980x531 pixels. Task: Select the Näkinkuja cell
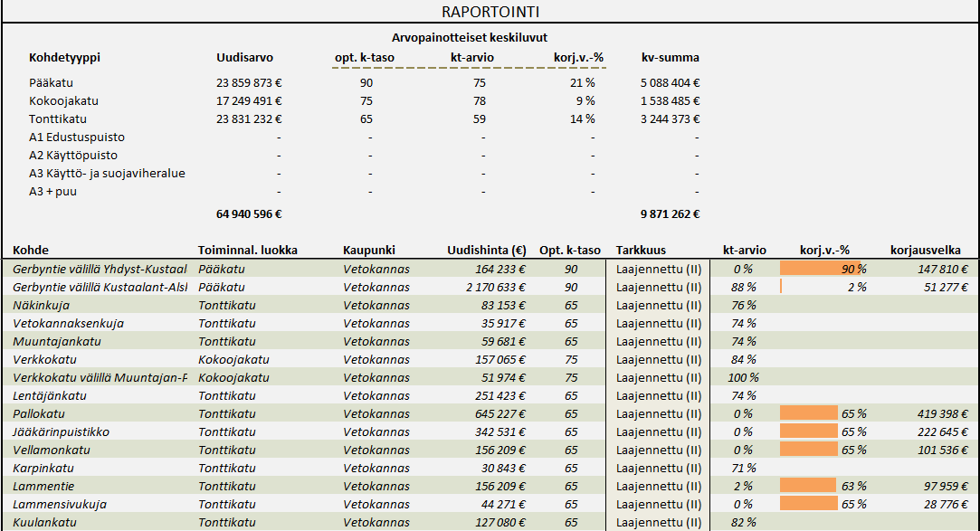(42, 306)
